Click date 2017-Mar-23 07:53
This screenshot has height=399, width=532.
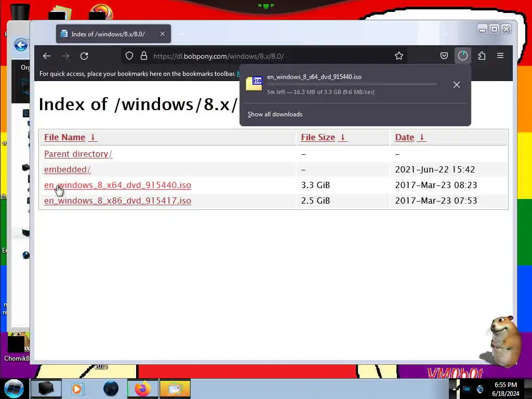click(x=436, y=201)
